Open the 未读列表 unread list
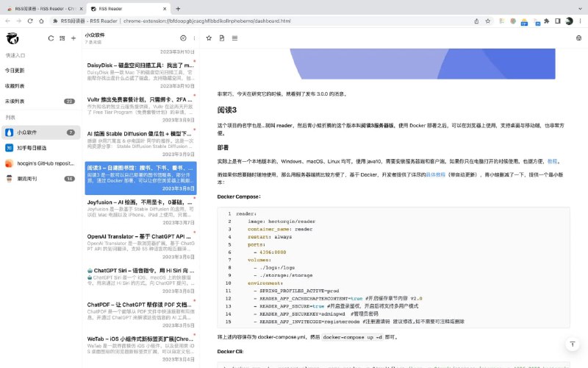The height and width of the screenshot is (368, 588). point(15,101)
